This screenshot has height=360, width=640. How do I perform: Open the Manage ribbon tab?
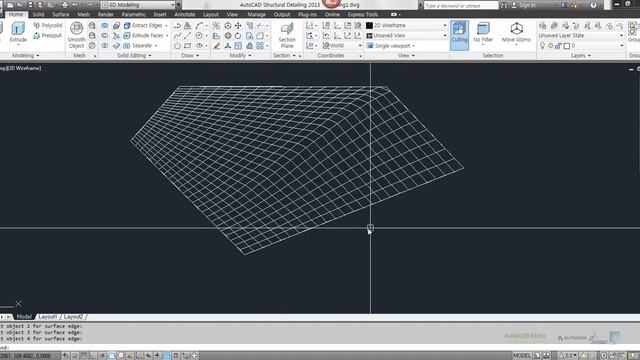[x=256, y=14]
